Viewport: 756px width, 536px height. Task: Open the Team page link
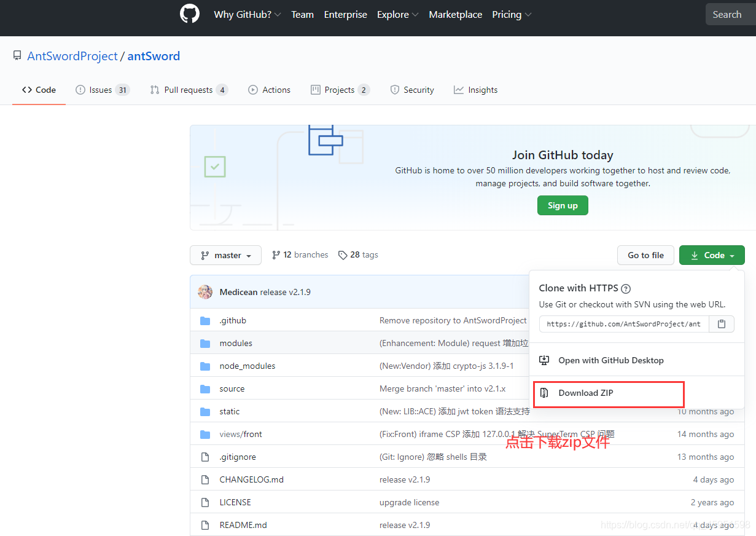coord(302,15)
